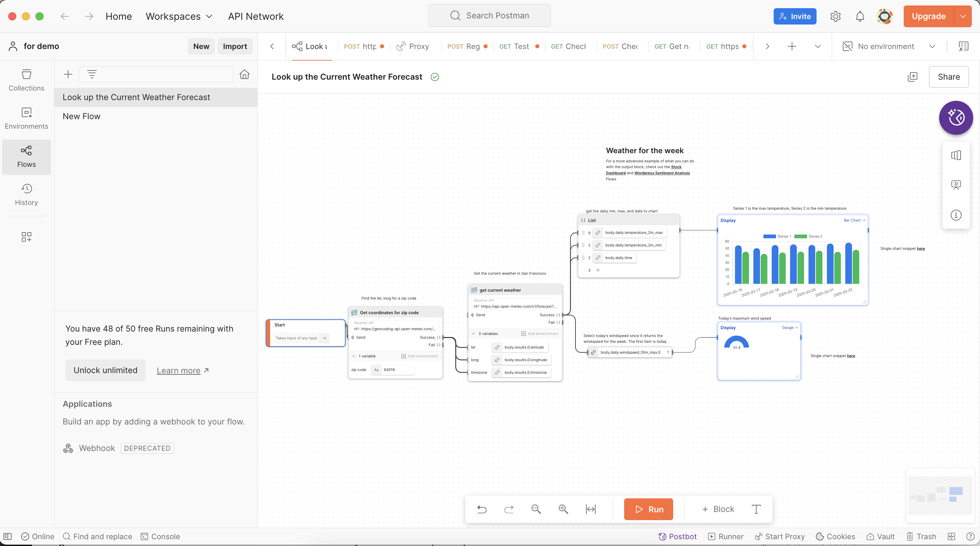Open API Network menu item

pos(256,16)
